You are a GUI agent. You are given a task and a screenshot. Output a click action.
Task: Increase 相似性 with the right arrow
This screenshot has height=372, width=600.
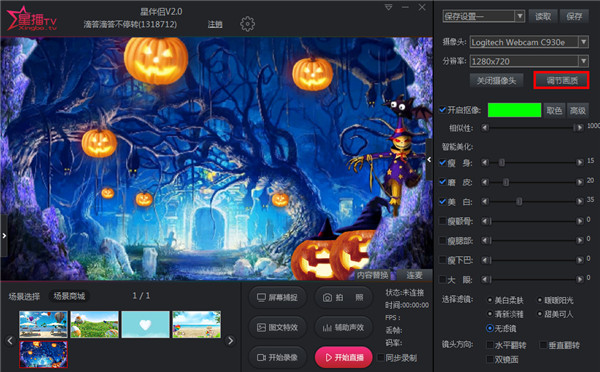point(580,127)
